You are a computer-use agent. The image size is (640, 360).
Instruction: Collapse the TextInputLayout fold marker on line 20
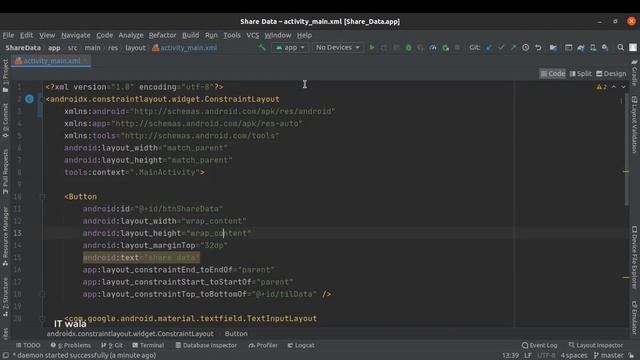[42, 318]
